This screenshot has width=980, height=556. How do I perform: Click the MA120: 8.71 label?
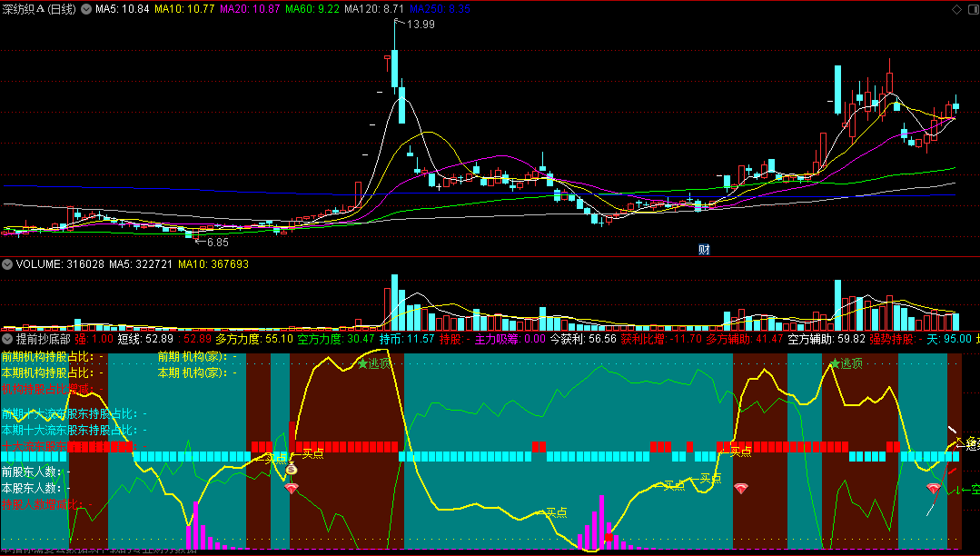pyautogui.click(x=374, y=9)
